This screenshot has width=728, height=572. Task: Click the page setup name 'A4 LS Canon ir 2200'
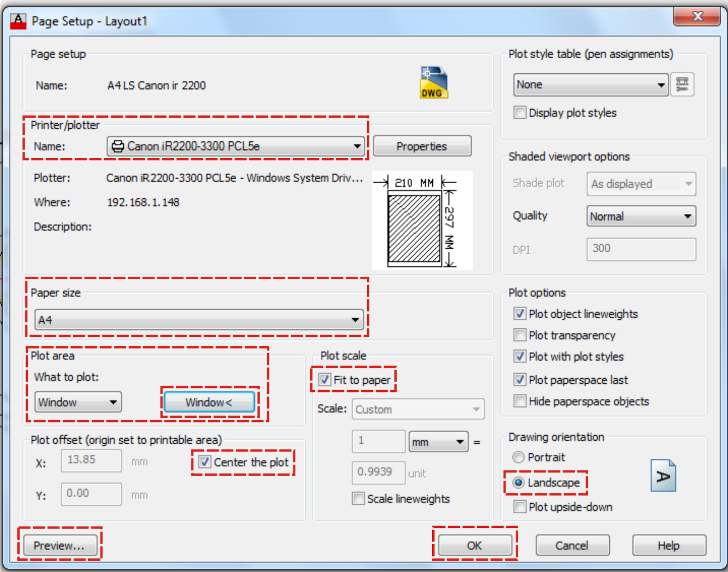pos(157,85)
